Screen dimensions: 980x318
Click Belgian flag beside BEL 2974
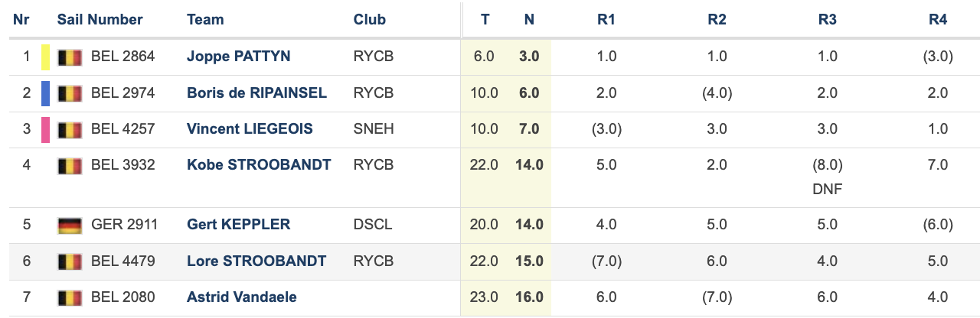tap(70, 93)
